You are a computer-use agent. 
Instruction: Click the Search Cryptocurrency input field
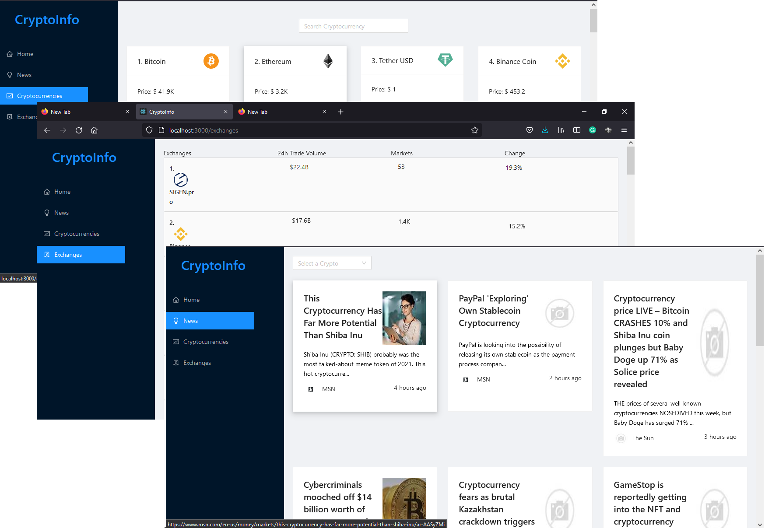coord(354,26)
